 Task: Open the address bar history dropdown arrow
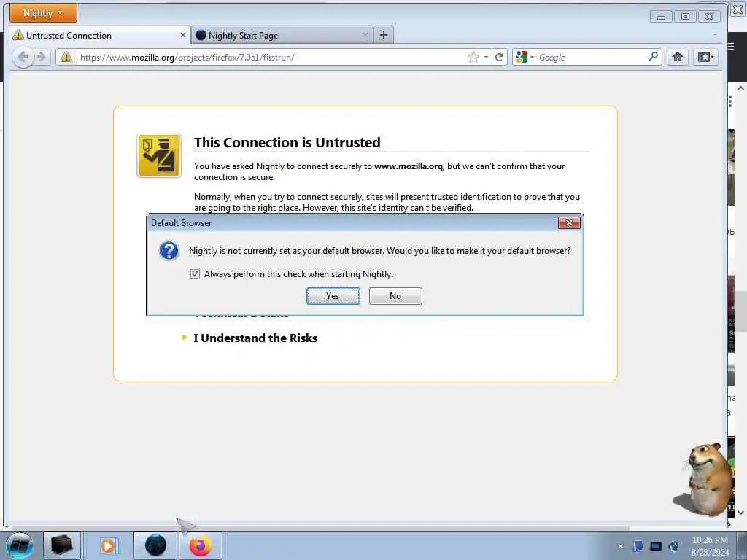click(x=486, y=57)
